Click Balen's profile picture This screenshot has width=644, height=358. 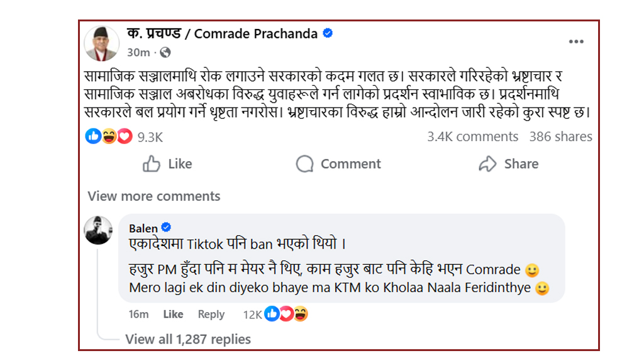pos(99,230)
